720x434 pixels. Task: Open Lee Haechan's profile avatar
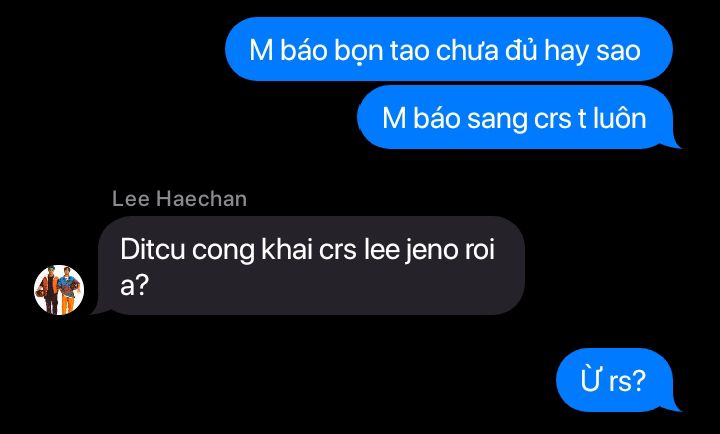[x=59, y=290]
